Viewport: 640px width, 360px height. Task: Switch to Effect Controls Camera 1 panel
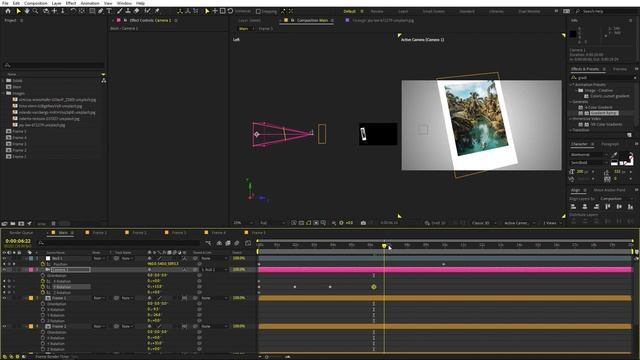pyautogui.click(x=150, y=20)
